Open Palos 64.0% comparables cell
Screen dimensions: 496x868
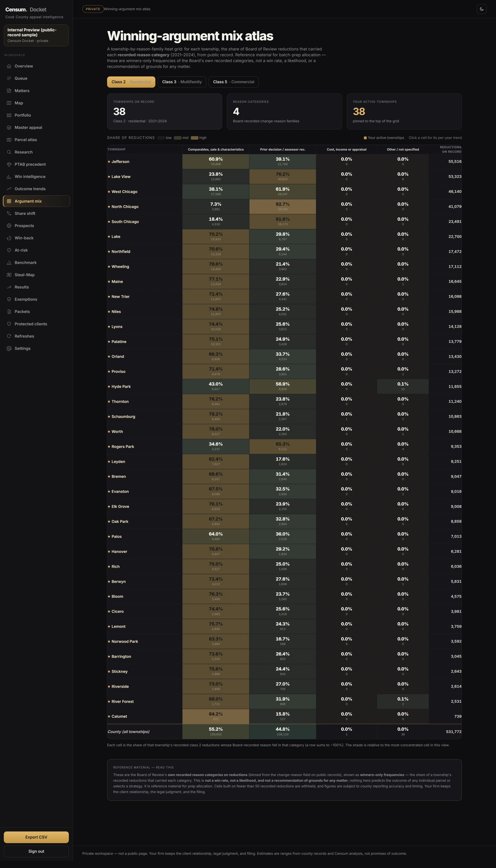click(x=216, y=536)
